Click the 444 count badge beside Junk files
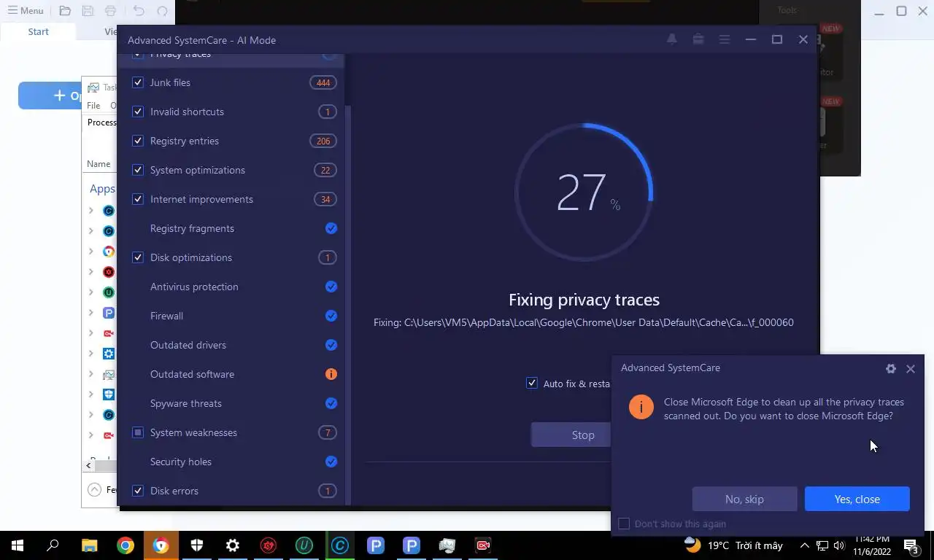Image resolution: width=934 pixels, height=560 pixels. [323, 82]
